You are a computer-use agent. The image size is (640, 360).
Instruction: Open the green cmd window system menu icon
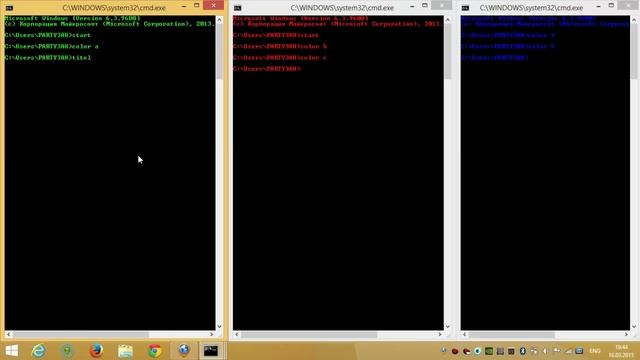click(x=9, y=8)
